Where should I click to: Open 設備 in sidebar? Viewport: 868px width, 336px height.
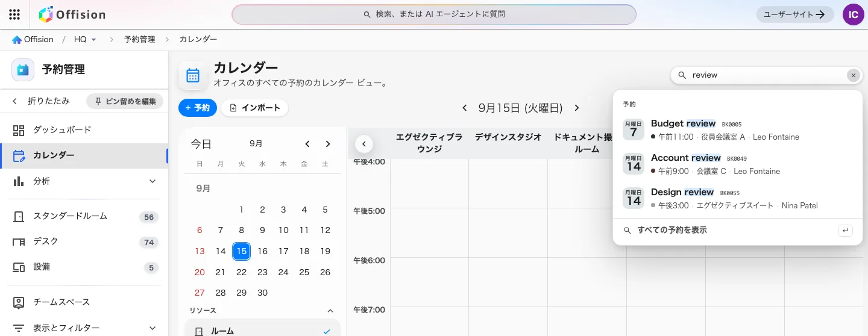click(84, 267)
